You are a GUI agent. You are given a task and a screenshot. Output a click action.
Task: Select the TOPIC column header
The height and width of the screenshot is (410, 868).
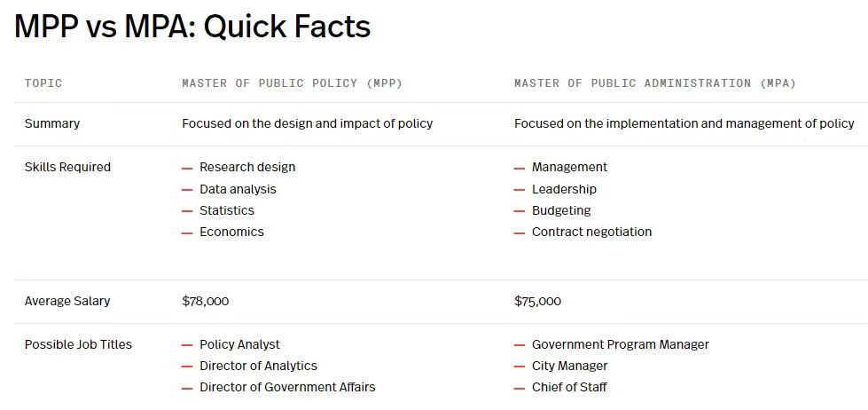pos(43,83)
